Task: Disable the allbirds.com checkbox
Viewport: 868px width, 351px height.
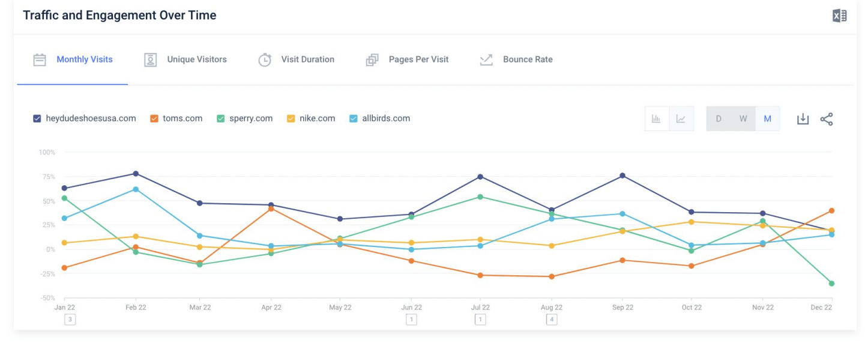Action: click(351, 118)
